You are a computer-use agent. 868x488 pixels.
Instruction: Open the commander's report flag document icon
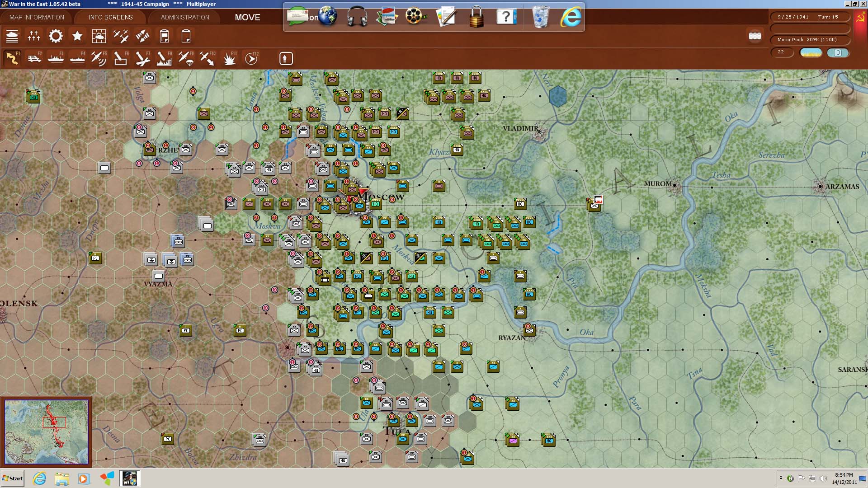click(x=164, y=36)
